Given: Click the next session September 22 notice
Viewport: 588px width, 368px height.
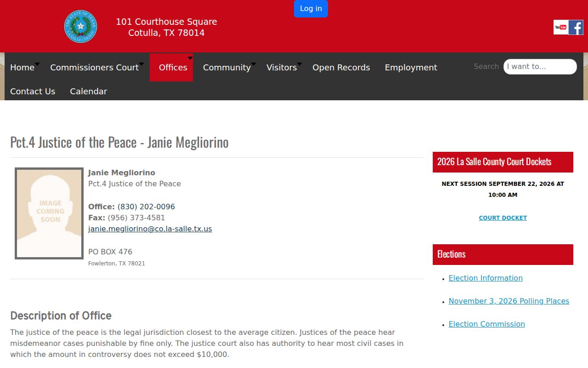Looking at the screenshot, I should pos(503,189).
